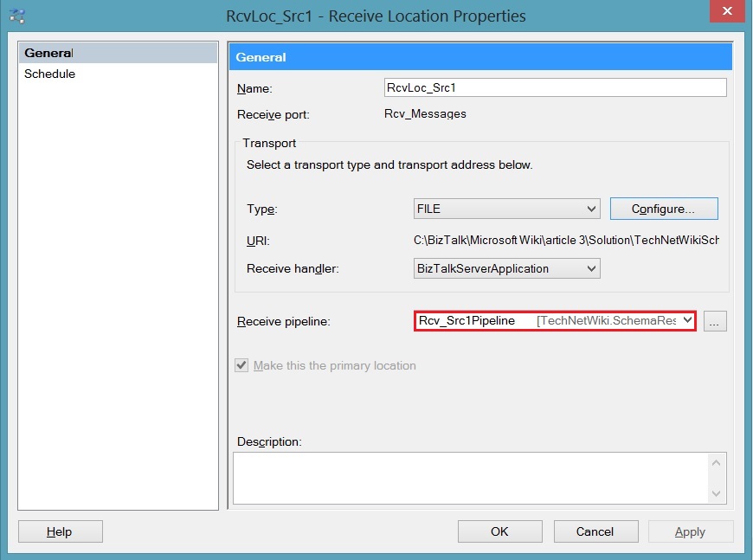Image resolution: width=753 pixels, height=560 pixels.
Task: Close the Receive Location Properties dialog
Action: click(727, 11)
